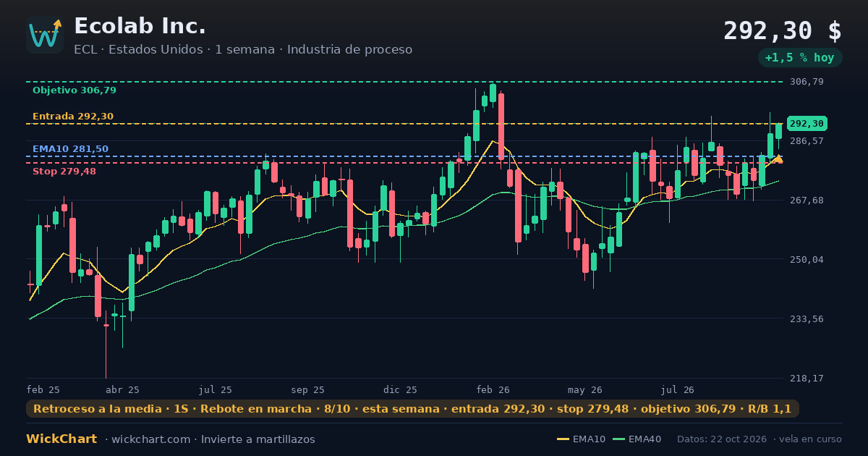Click the EMA10 281,50 label
Viewport: 868px width, 456px height.
tap(70, 149)
